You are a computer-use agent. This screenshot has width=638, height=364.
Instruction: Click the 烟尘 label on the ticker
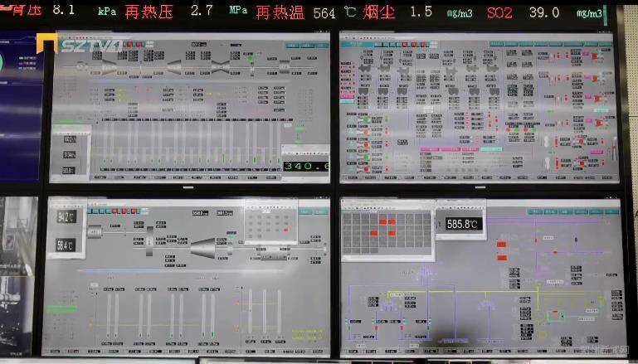coord(379,12)
